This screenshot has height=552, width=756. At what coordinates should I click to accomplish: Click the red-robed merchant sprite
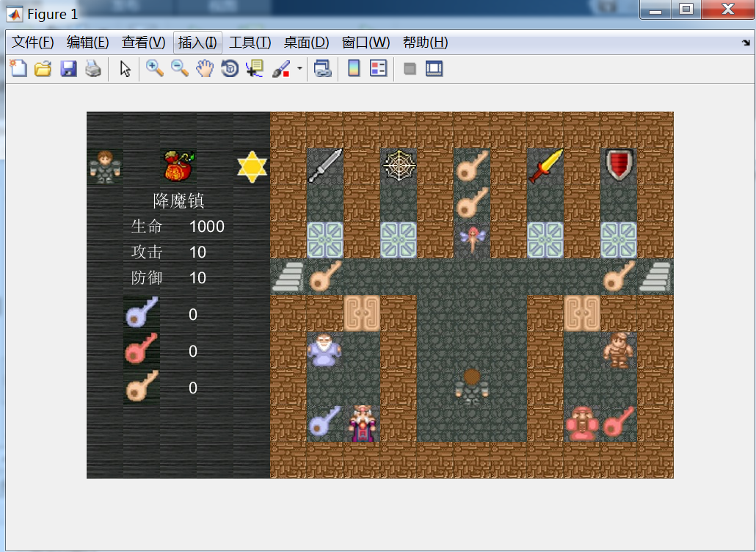pyautogui.click(x=362, y=424)
